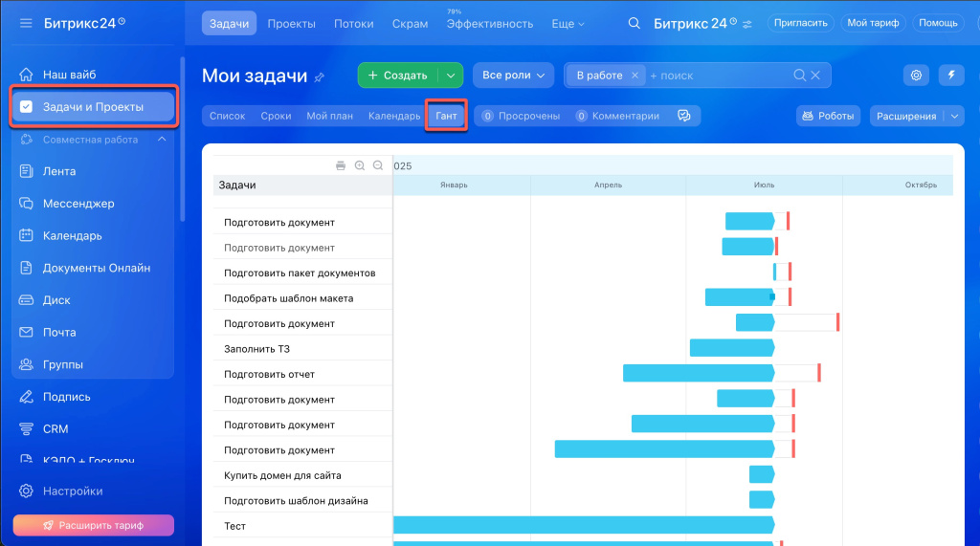Open the Все роли dropdown

[513, 76]
